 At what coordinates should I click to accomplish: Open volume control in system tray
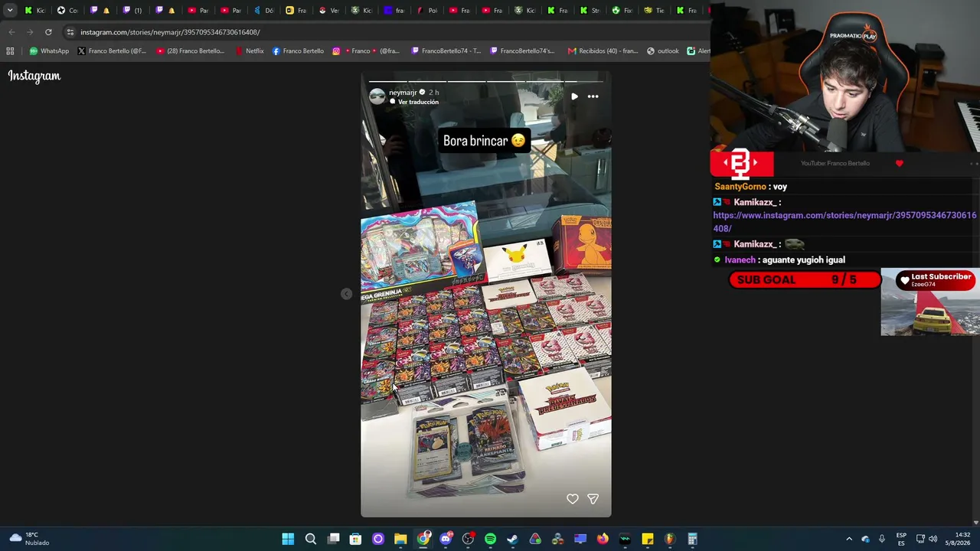pyautogui.click(x=933, y=539)
